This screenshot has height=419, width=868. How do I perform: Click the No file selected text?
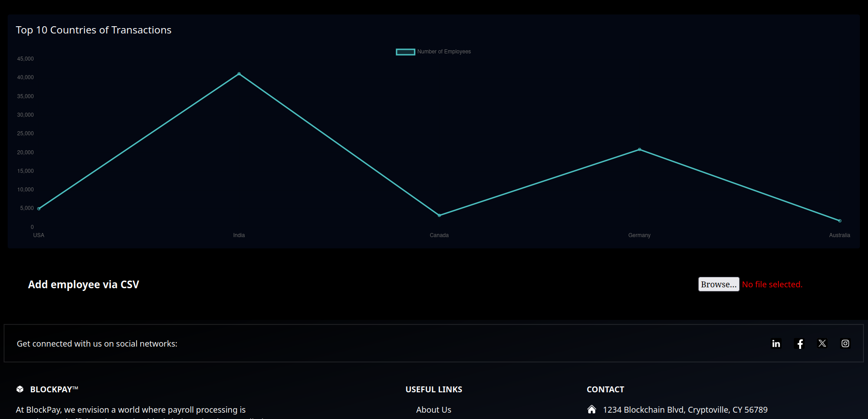coord(772,284)
